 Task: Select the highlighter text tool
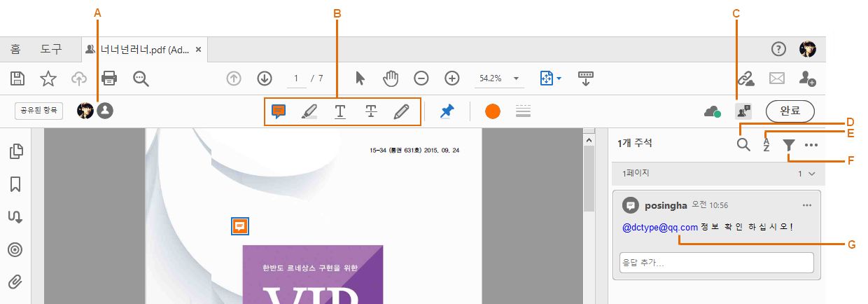click(309, 111)
